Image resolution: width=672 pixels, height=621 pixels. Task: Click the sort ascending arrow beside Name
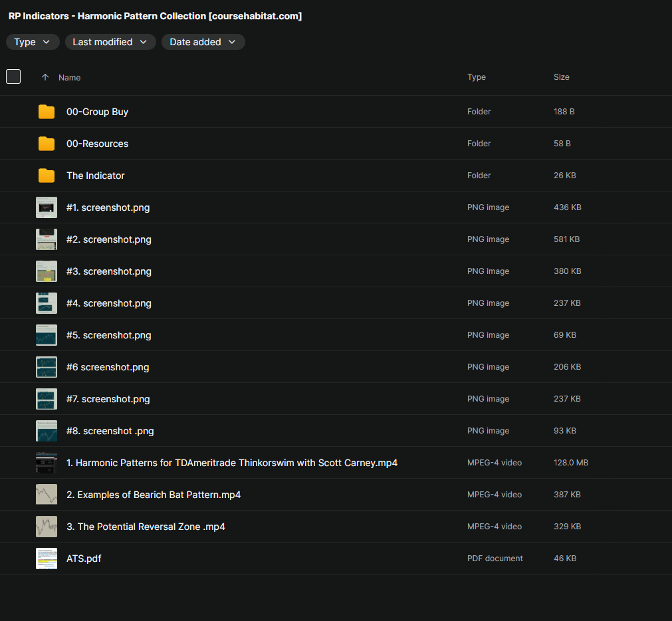coord(45,77)
